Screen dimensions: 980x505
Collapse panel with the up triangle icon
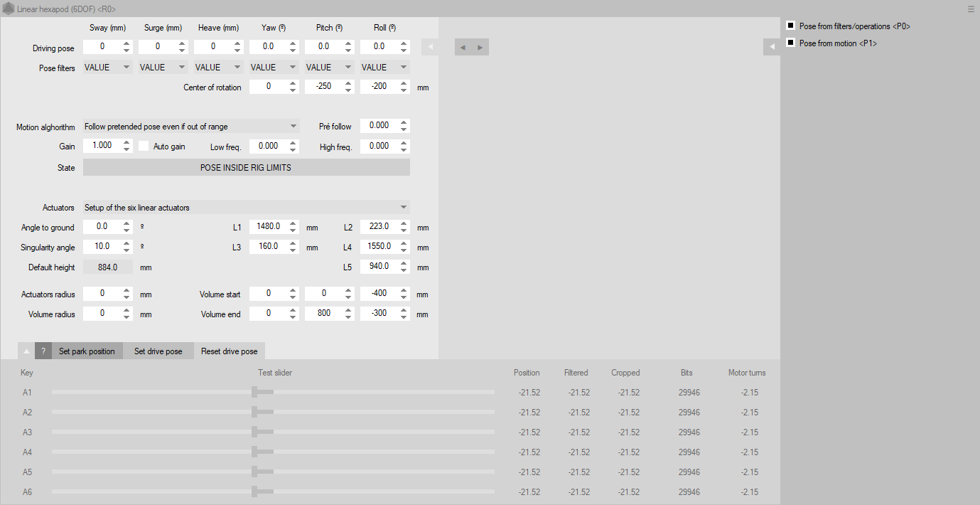(26, 351)
